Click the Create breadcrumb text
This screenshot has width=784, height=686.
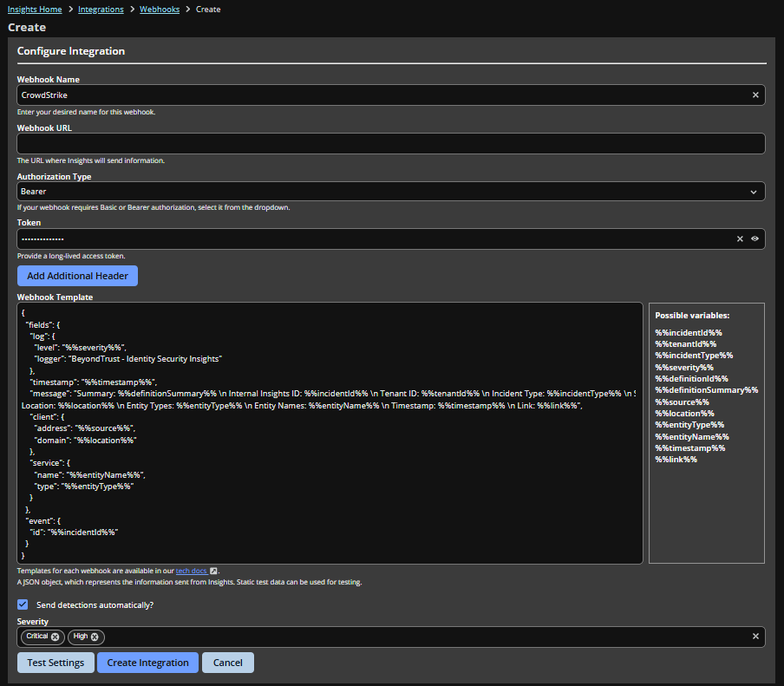208,10
